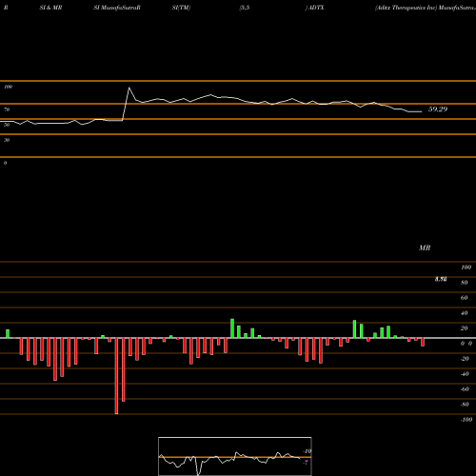Click the RSI axis label 0 on left
Viewport: 476px width, 476px height.
5,163
